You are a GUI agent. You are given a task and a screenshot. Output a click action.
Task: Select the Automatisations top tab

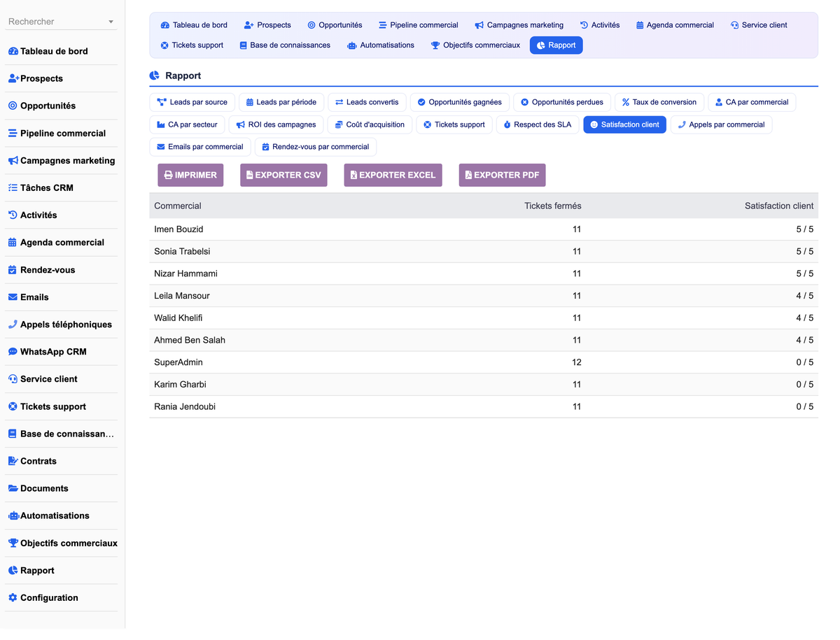click(381, 45)
